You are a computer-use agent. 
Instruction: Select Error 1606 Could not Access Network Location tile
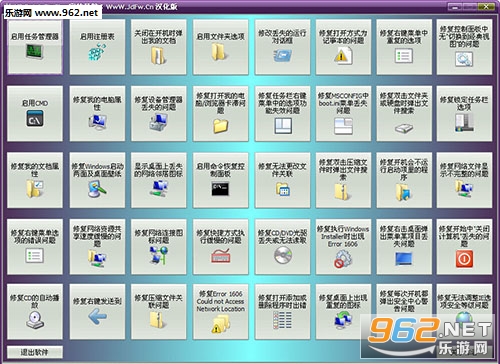pyautogui.click(x=221, y=312)
